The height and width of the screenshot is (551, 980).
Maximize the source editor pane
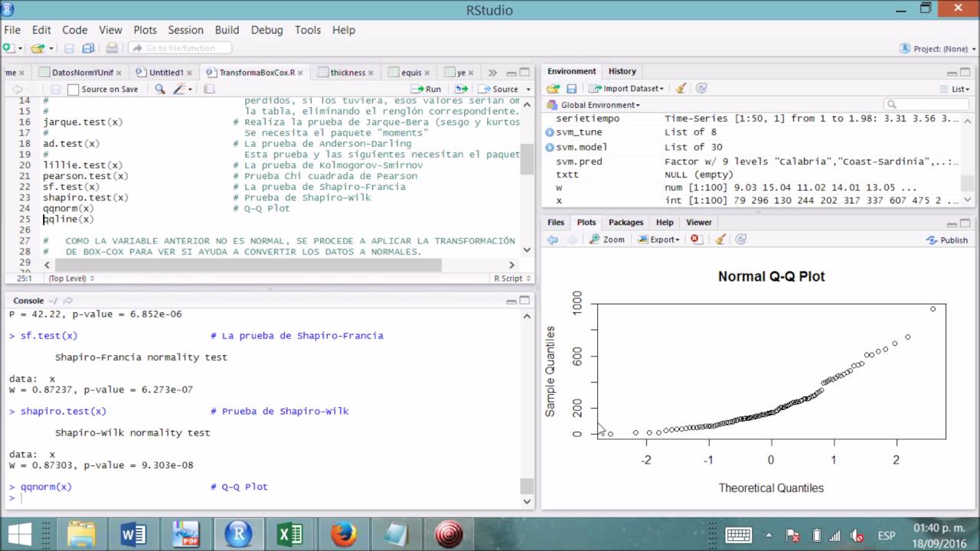point(525,73)
